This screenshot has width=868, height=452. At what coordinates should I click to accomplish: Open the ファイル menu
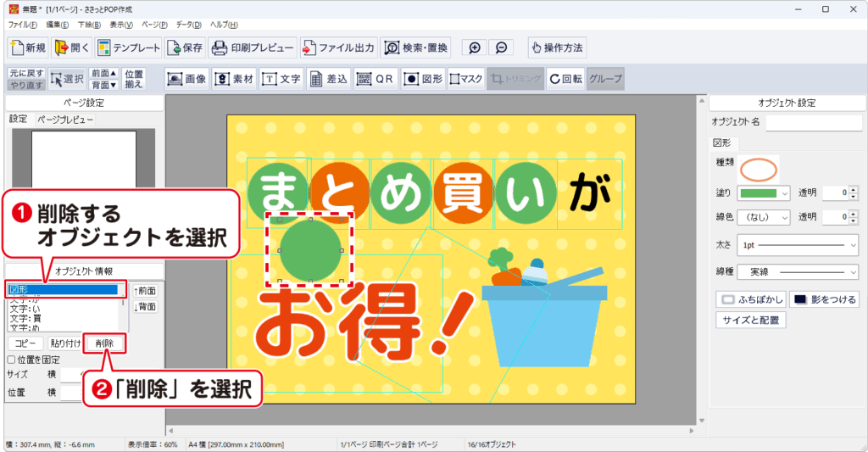[22, 25]
